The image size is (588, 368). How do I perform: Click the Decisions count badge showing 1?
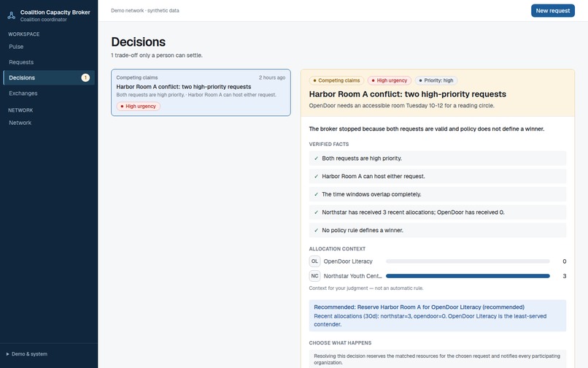point(85,77)
